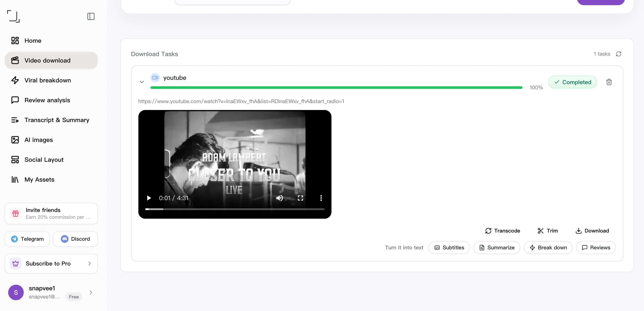Enter fullscreen video mode

(x=300, y=198)
